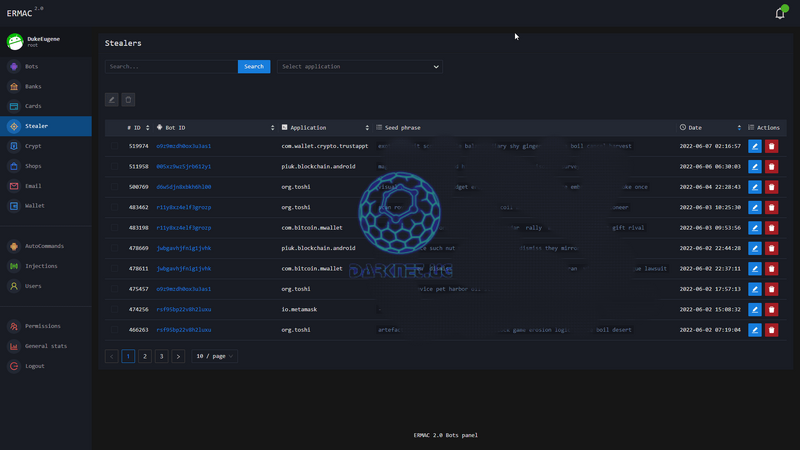The height and width of the screenshot is (450, 800).
Task: Sort table by Date column arrows
Action: [739, 128]
